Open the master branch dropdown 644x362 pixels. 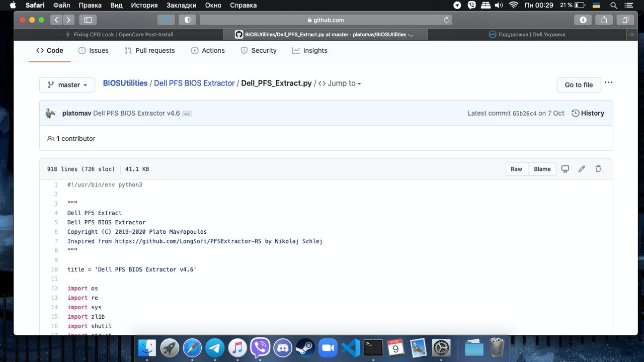click(67, 84)
